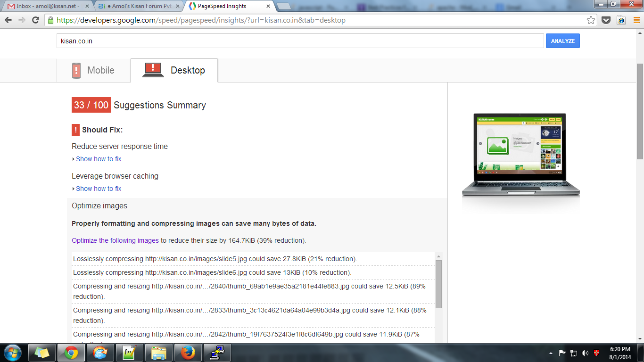The width and height of the screenshot is (644, 362).
Task: Click the red Should Fix exclamation icon
Action: coord(75,130)
